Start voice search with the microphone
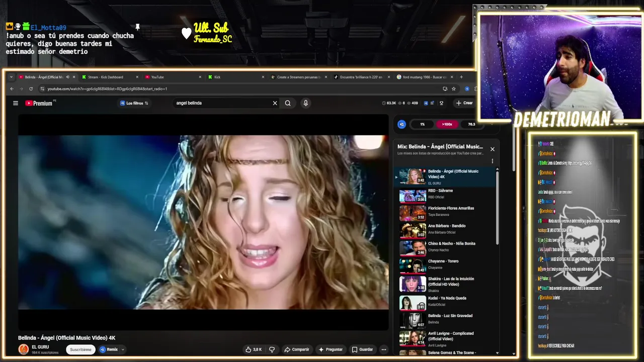The width and height of the screenshot is (644, 362). 305,103
